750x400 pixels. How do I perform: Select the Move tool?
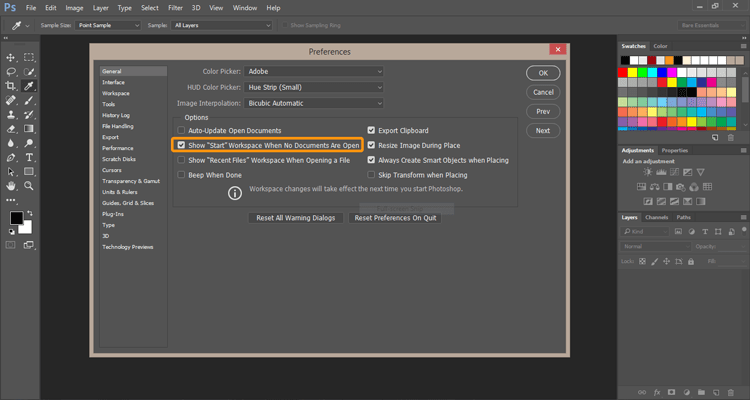tap(11, 57)
